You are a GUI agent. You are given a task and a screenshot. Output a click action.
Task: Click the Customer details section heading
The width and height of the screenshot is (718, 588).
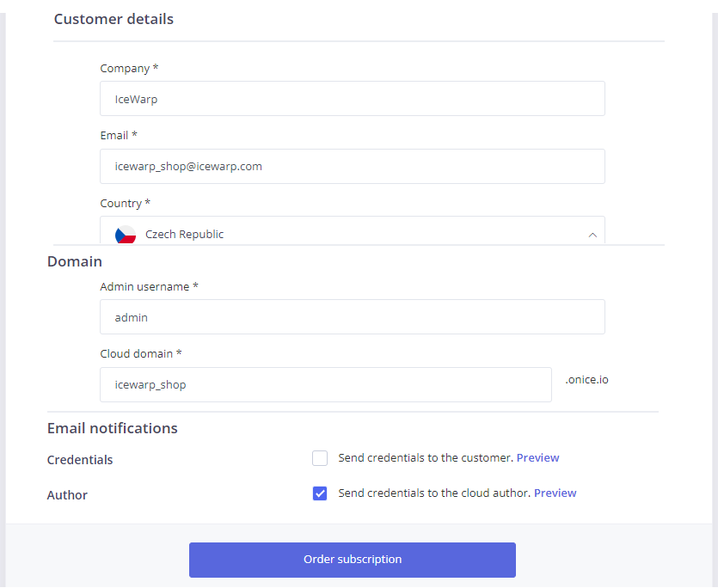114,20
